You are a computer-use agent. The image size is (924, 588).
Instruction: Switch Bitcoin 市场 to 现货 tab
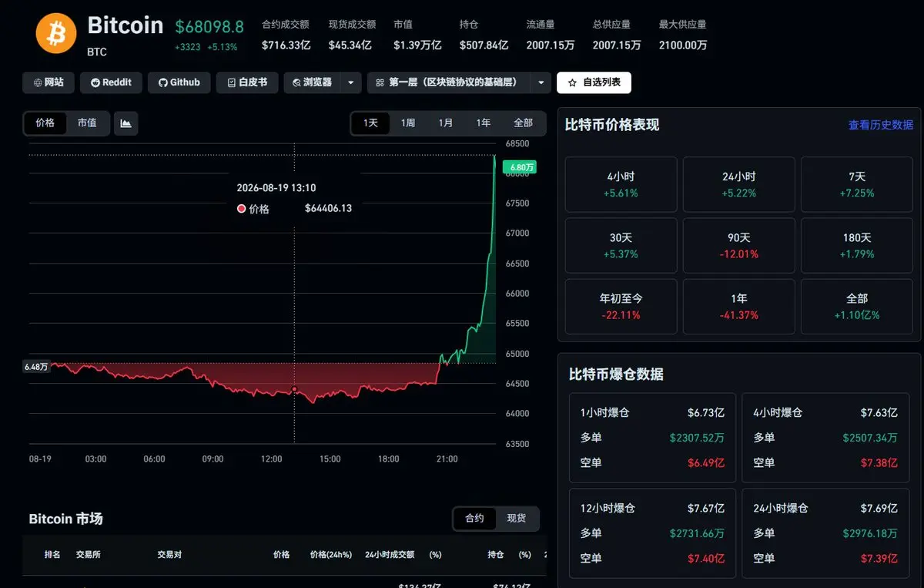point(517,519)
